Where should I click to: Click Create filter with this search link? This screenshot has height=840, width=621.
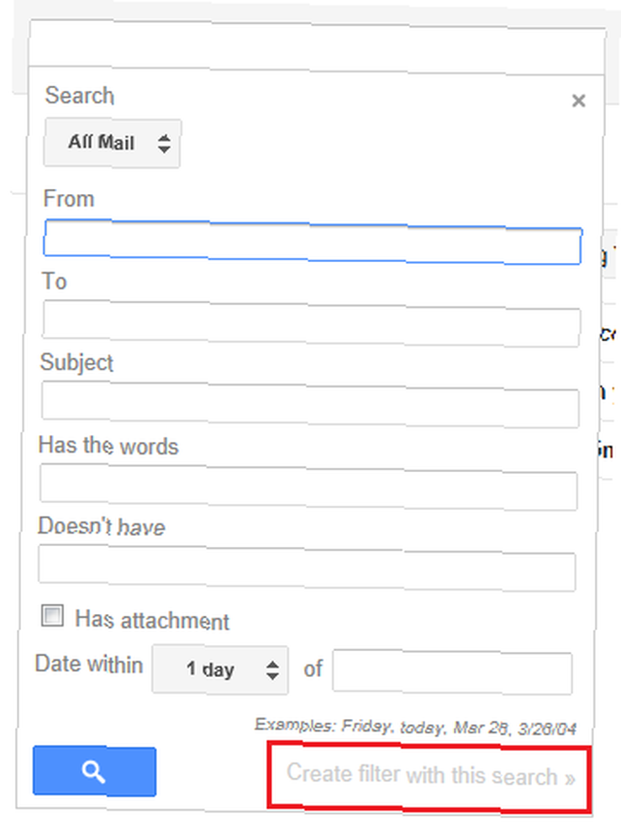pyautogui.click(x=430, y=775)
